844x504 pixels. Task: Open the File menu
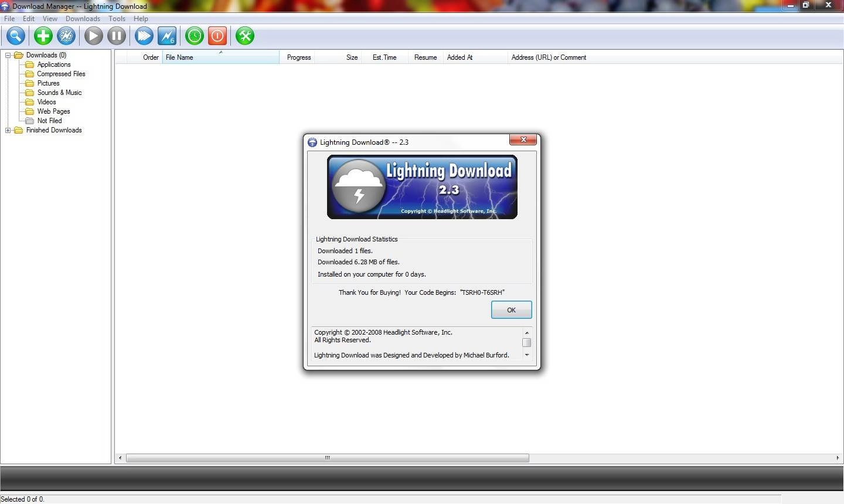pos(9,19)
